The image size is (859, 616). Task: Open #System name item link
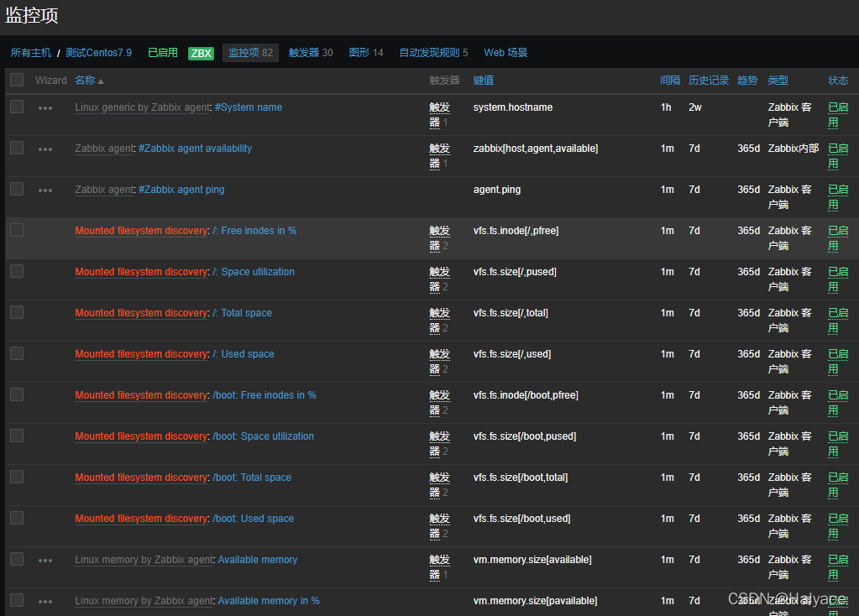coord(249,107)
